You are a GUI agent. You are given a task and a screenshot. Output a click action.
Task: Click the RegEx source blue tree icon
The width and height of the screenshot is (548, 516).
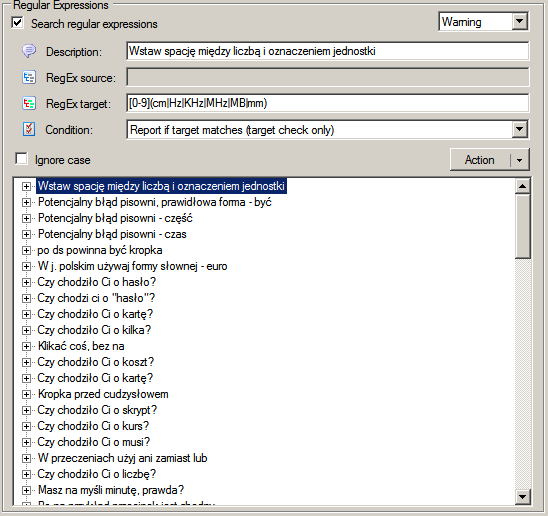coord(29,77)
